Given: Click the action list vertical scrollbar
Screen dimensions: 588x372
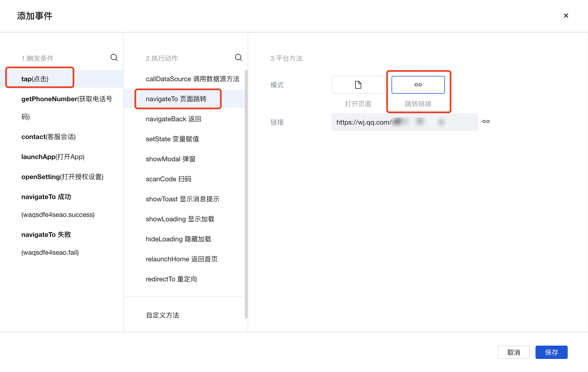Looking at the screenshot, I should click(x=246, y=195).
